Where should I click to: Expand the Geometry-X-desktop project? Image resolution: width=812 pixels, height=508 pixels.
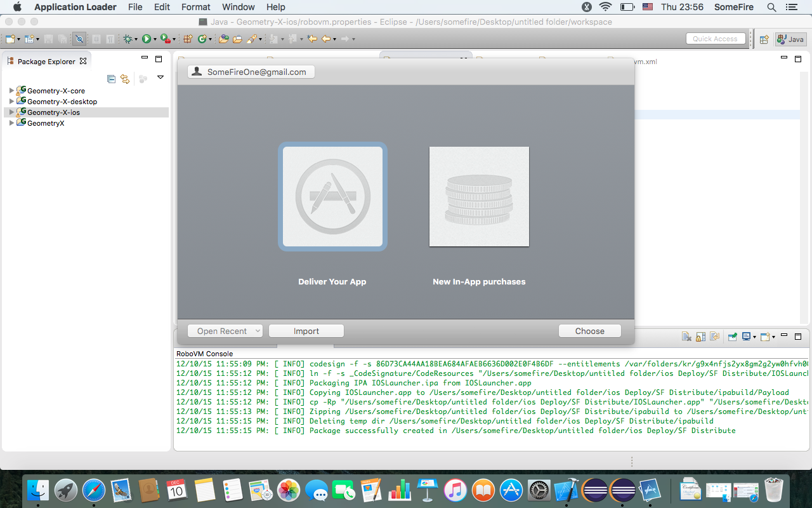[11, 102]
